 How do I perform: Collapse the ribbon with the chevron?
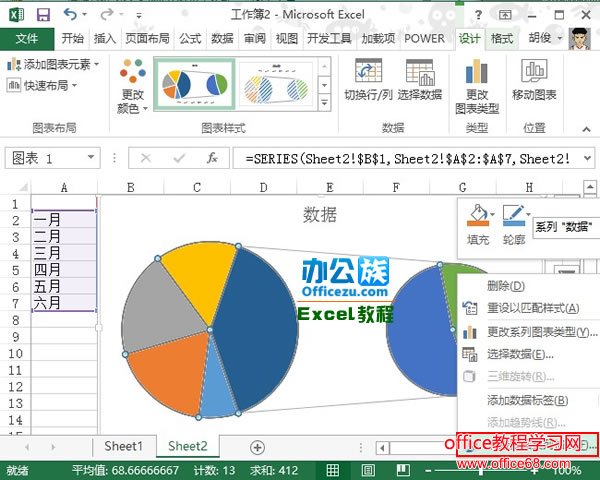point(586,129)
